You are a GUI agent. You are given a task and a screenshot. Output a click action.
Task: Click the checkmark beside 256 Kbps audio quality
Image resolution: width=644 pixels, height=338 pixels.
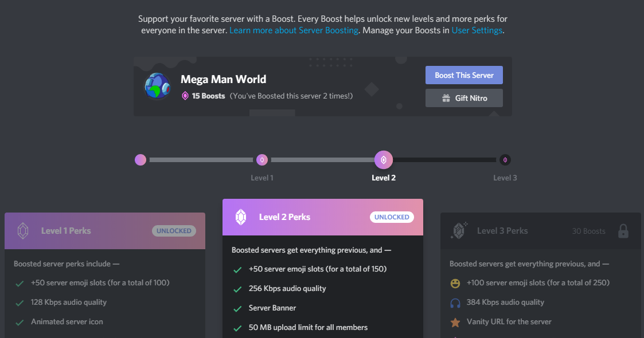click(237, 289)
